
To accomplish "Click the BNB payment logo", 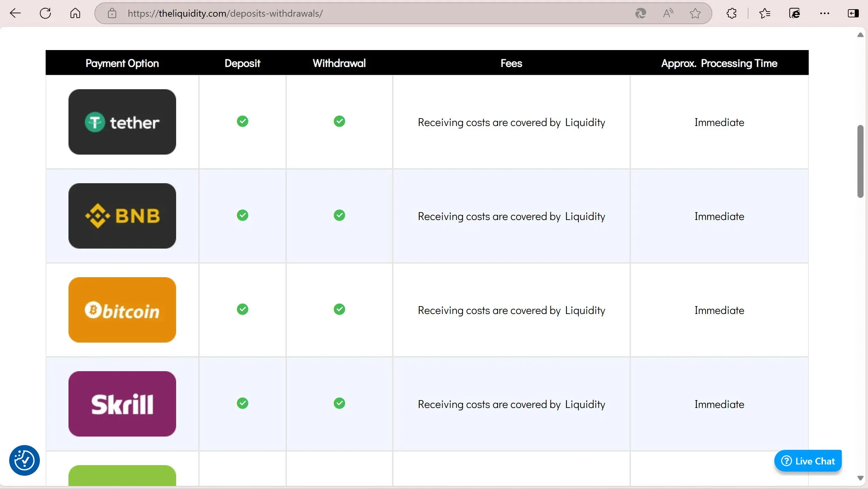I will [122, 216].
